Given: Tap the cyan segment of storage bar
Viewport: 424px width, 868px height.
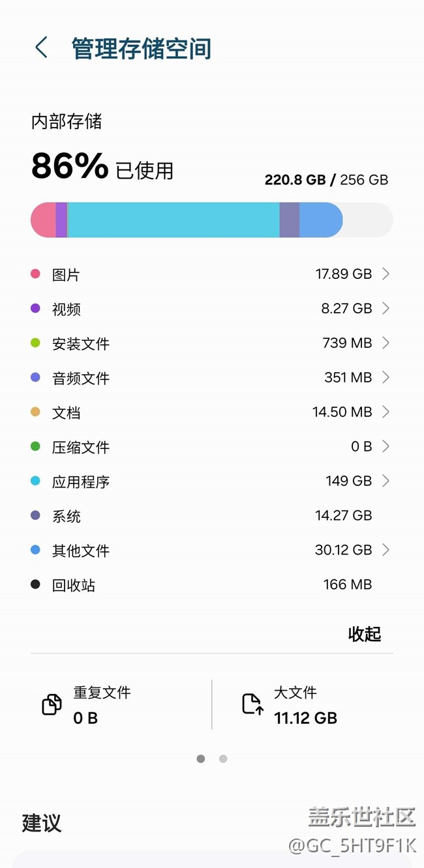Looking at the screenshot, I should 173,220.
